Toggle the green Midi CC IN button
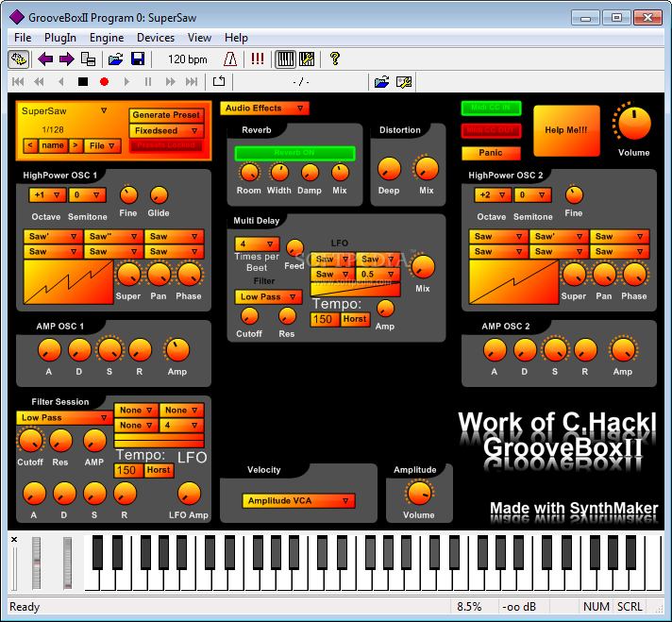Screen dimensions: 672x622 point(491,108)
